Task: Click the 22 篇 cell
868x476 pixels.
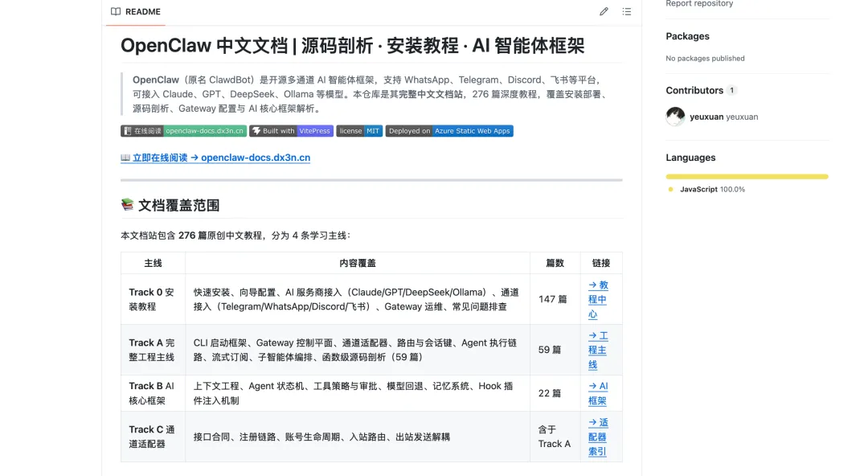Action: pos(555,393)
